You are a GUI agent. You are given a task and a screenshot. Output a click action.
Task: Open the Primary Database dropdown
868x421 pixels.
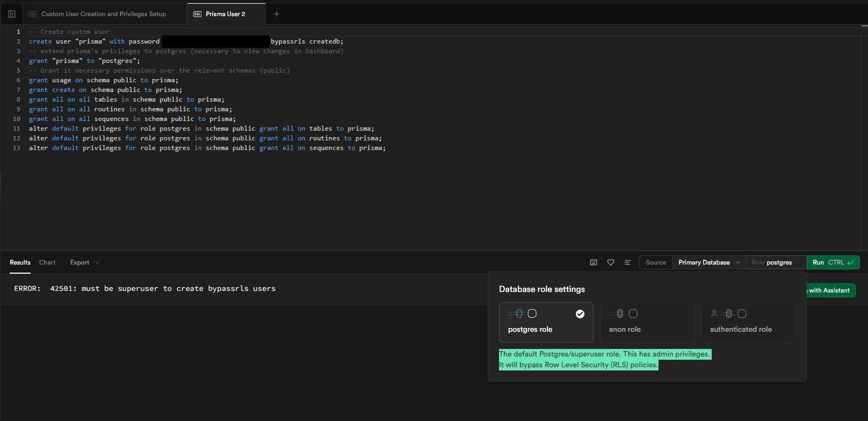[x=709, y=262]
